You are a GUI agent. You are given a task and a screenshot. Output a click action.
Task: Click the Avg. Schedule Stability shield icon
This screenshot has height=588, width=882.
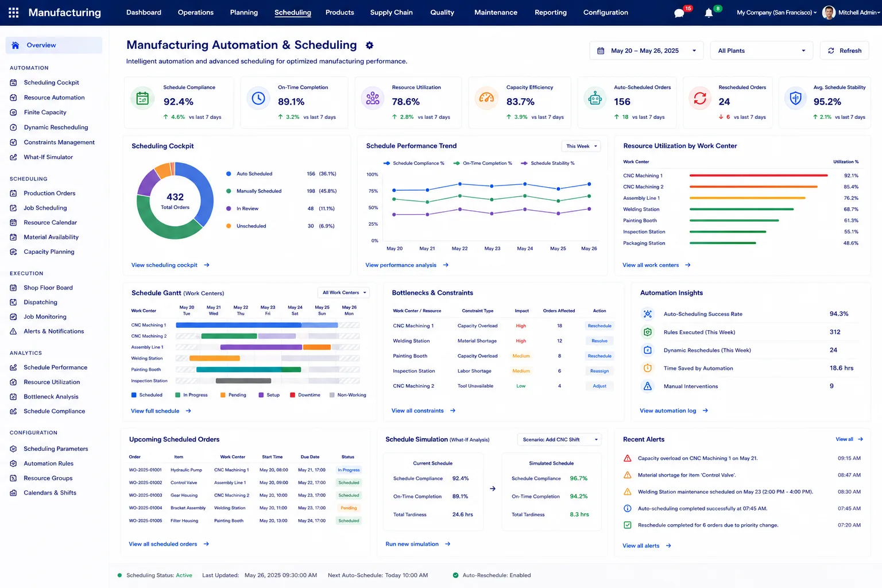(795, 99)
